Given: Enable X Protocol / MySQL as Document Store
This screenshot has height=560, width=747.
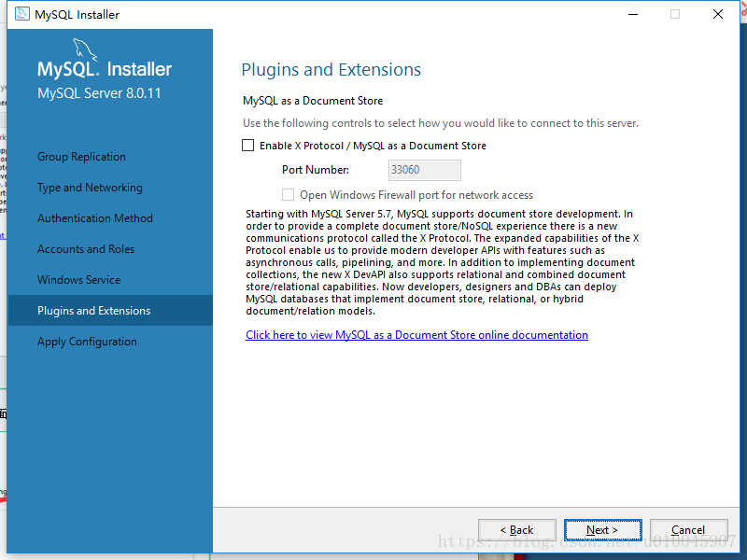Looking at the screenshot, I should [x=248, y=146].
